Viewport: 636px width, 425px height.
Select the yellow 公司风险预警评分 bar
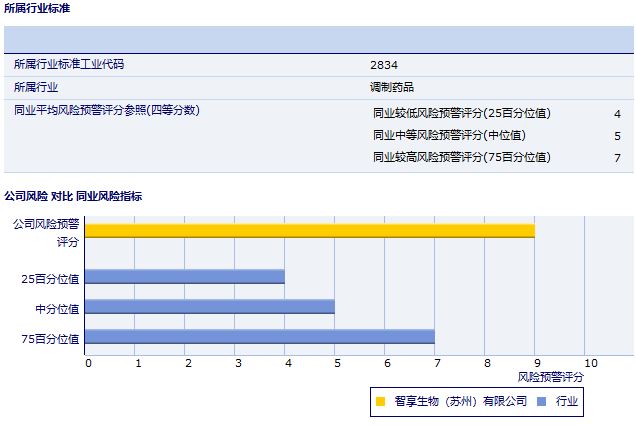(x=310, y=231)
